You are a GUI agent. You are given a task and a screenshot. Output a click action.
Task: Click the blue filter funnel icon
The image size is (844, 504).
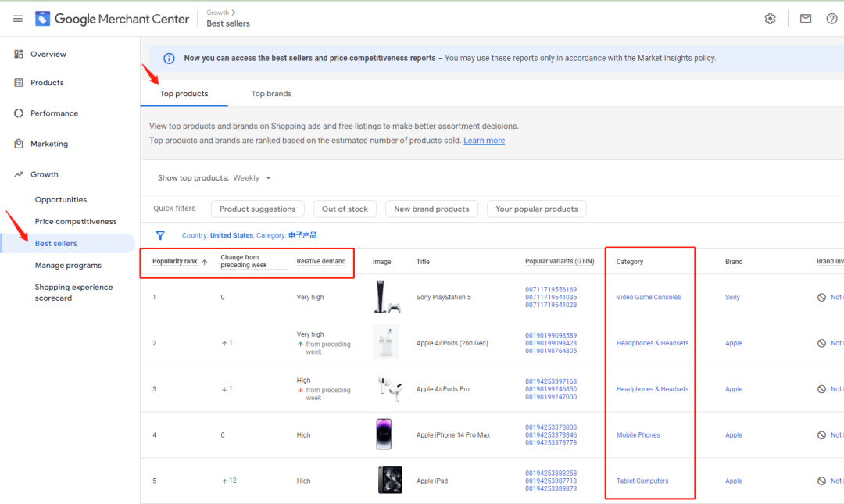[160, 235]
